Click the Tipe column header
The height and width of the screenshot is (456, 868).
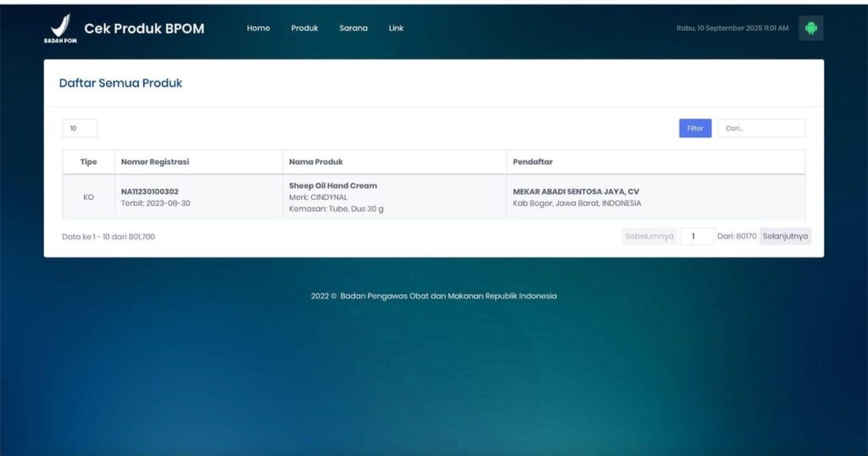click(88, 162)
